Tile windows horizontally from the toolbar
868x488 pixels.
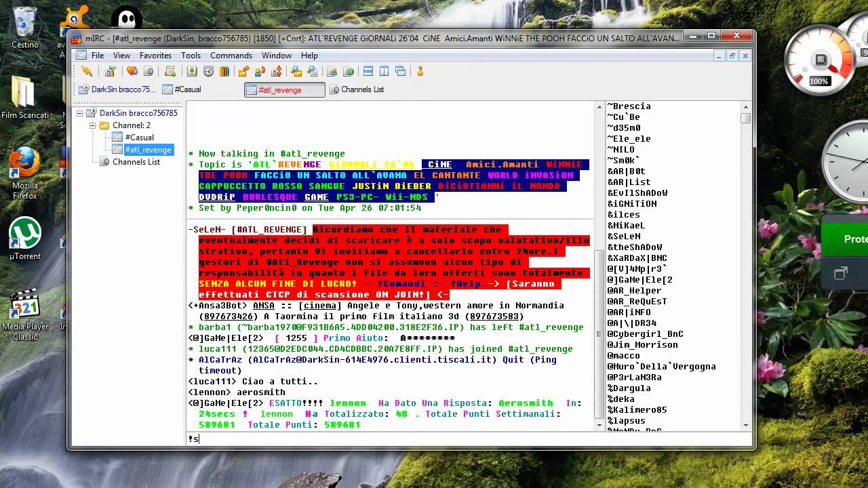pyautogui.click(x=368, y=71)
